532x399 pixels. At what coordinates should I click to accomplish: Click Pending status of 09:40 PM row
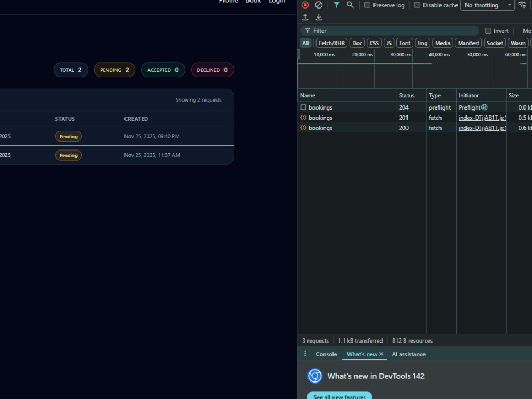click(68, 136)
